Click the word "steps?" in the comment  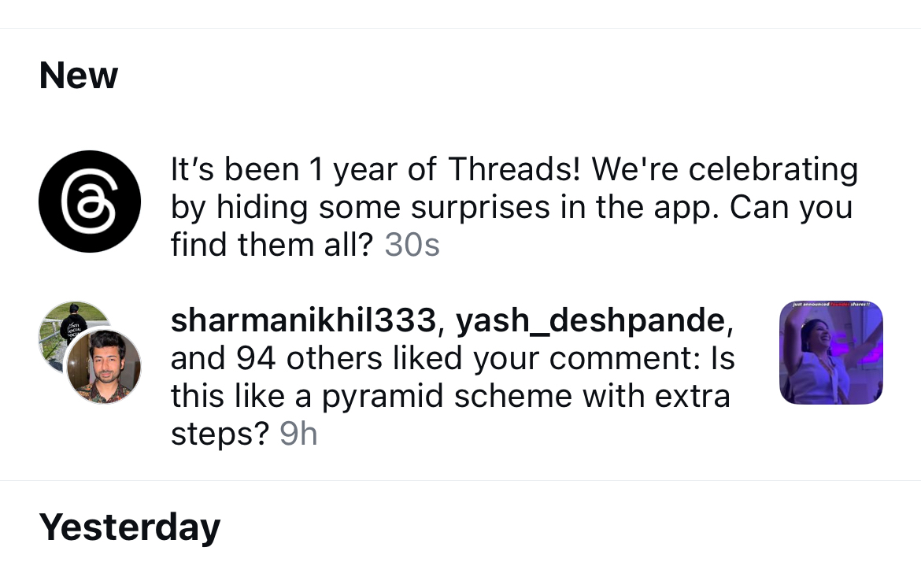[x=220, y=434]
